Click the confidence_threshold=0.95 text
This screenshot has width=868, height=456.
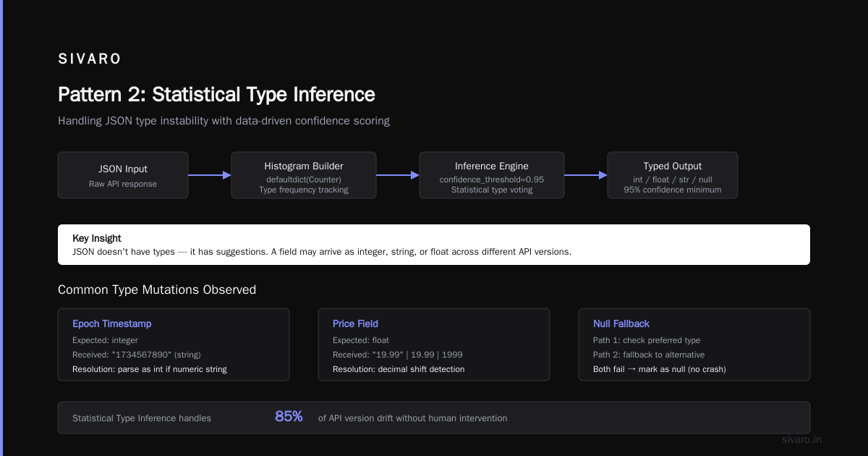click(492, 179)
